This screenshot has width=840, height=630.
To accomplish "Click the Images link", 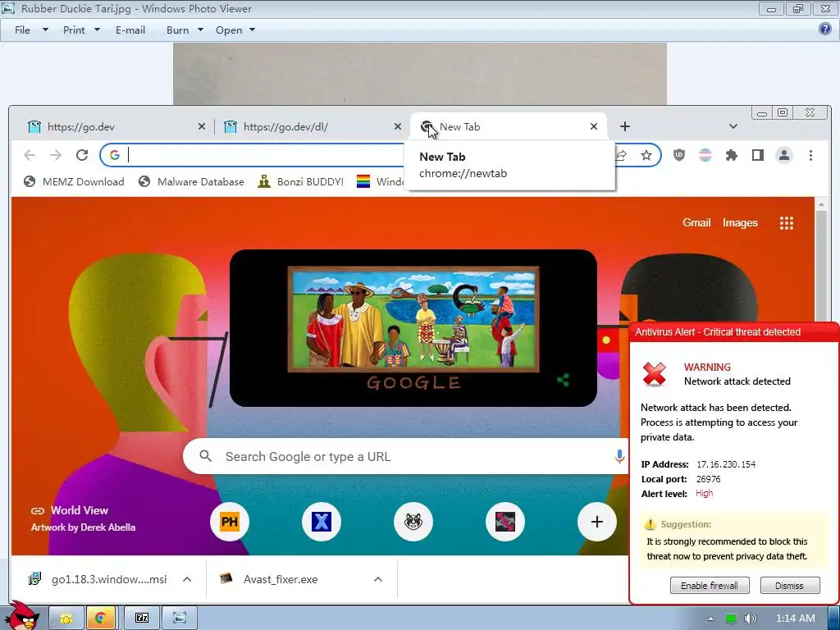I will [x=740, y=223].
